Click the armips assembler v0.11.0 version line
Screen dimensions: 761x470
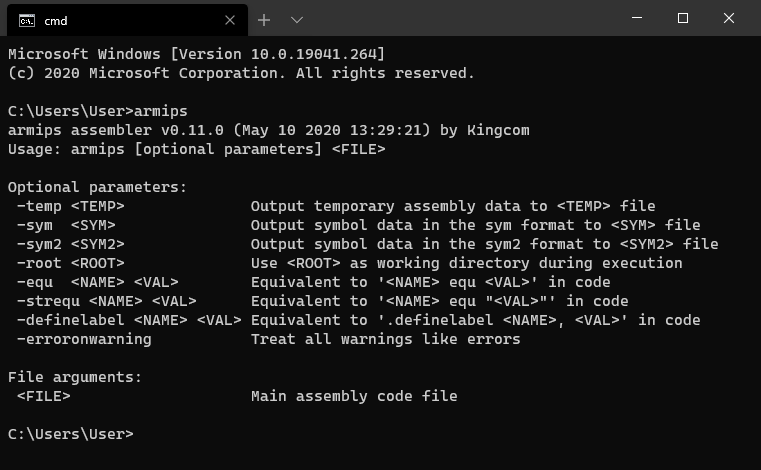coord(269,130)
